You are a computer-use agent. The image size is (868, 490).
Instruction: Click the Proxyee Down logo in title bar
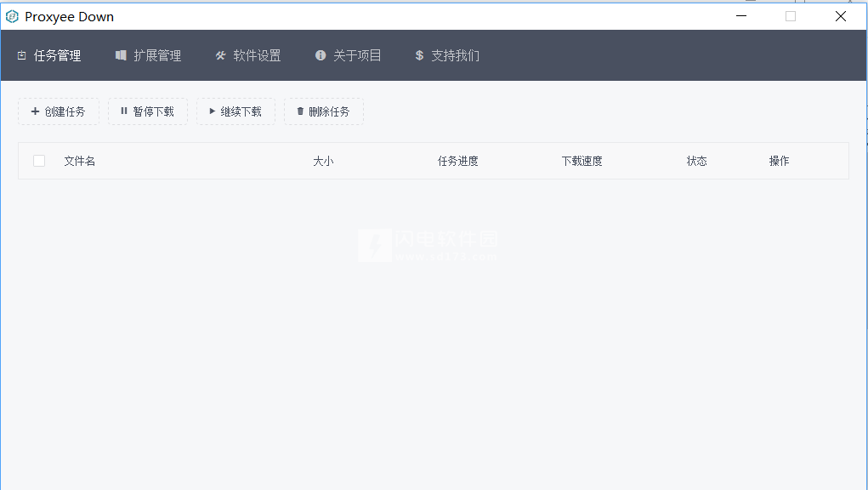click(x=12, y=16)
